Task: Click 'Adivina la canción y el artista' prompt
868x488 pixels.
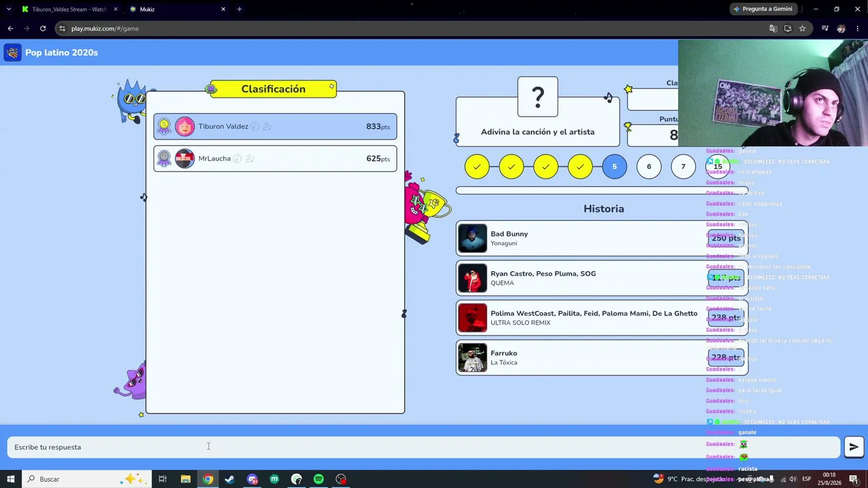Action: (538, 132)
